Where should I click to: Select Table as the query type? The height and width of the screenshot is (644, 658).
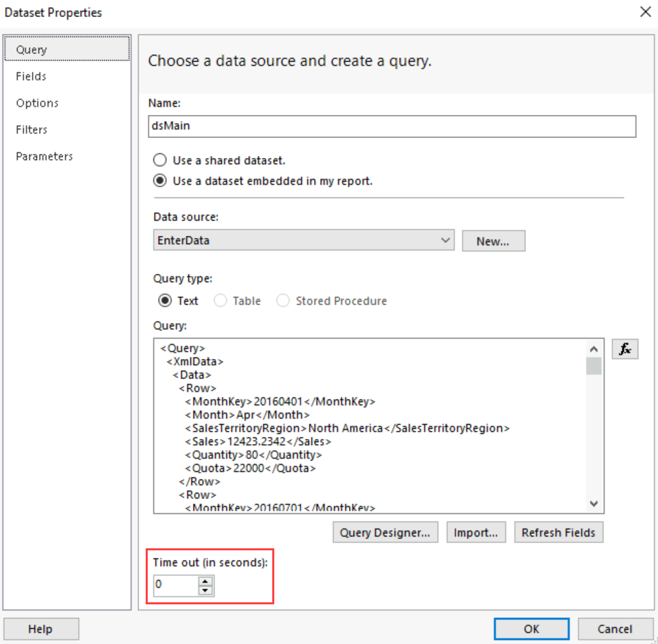coord(220,301)
